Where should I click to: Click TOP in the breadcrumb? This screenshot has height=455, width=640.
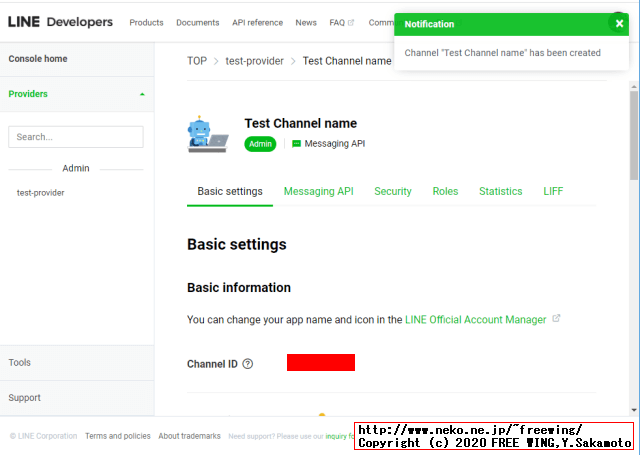pyautogui.click(x=197, y=61)
